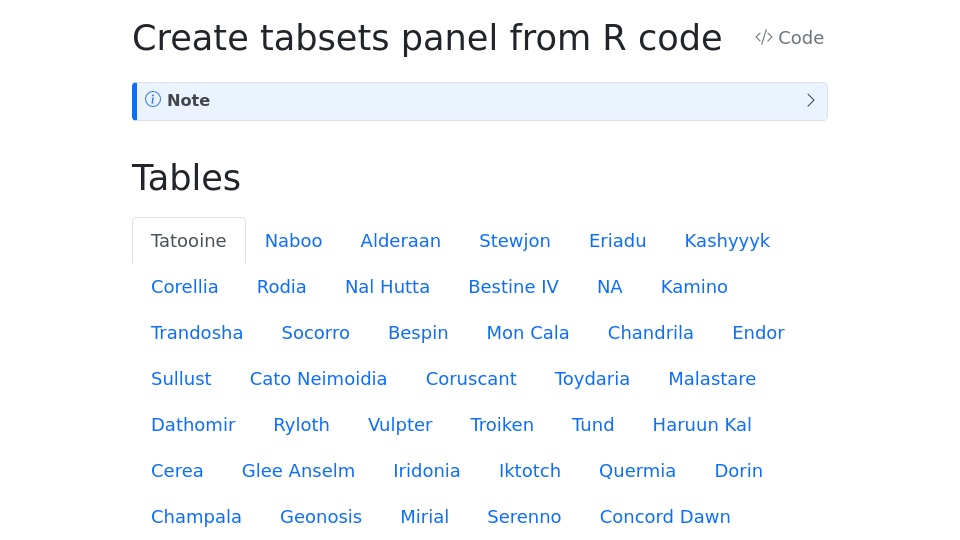The height and width of the screenshot is (540, 960).
Task: Switch to the Kashyyyk tab
Action: click(727, 241)
